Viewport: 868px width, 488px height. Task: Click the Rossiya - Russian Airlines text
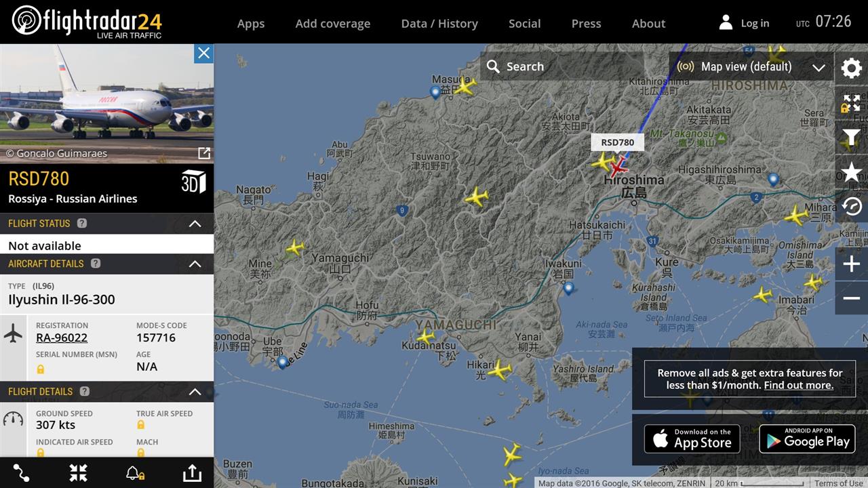(x=73, y=199)
